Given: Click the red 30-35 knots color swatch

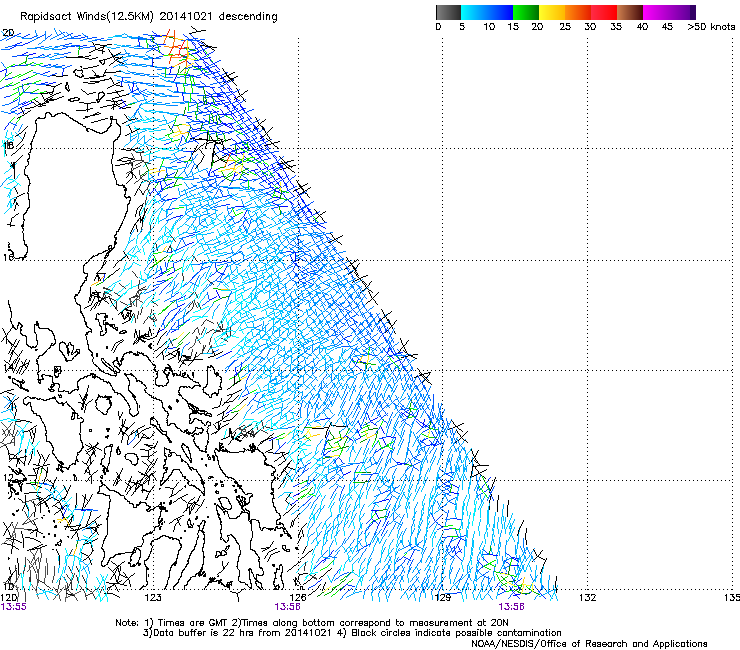Looking at the screenshot, I should coord(604,12).
